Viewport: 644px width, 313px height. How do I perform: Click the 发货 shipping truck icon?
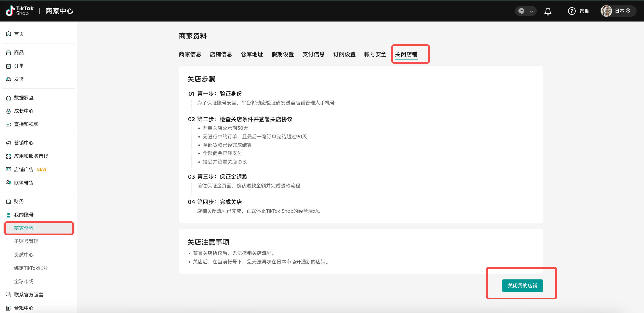pyautogui.click(x=9, y=79)
